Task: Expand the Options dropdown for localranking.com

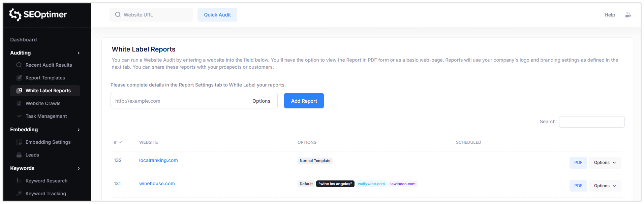Action: pyautogui.click(x=605, y=163)
